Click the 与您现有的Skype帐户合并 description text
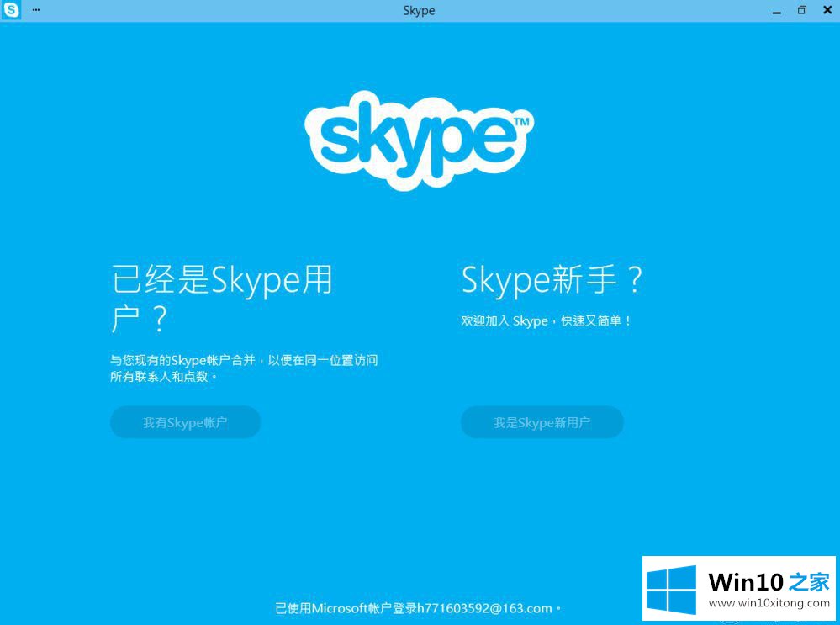The width and height of the screenshot is (840, 625). click(x=245, y=368)
